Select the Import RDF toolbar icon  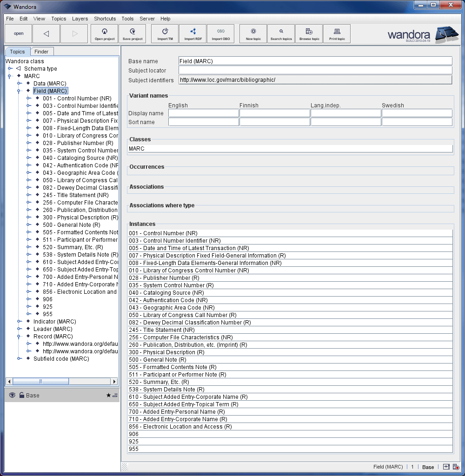point(193,33)
